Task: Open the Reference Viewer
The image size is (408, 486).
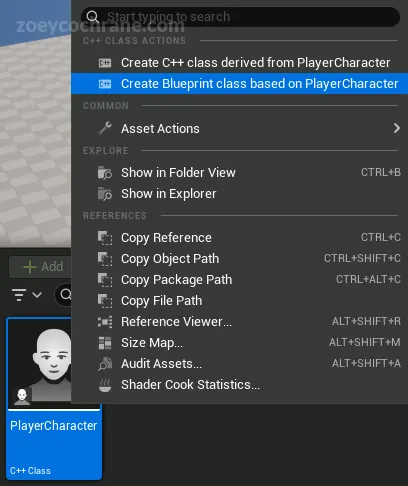Action: click(x=239, y=322)
